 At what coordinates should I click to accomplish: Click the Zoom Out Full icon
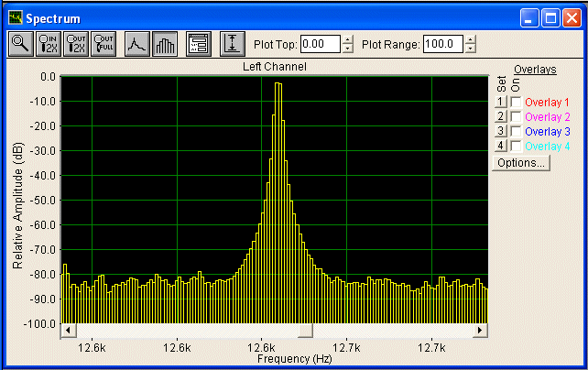(103, 44)
